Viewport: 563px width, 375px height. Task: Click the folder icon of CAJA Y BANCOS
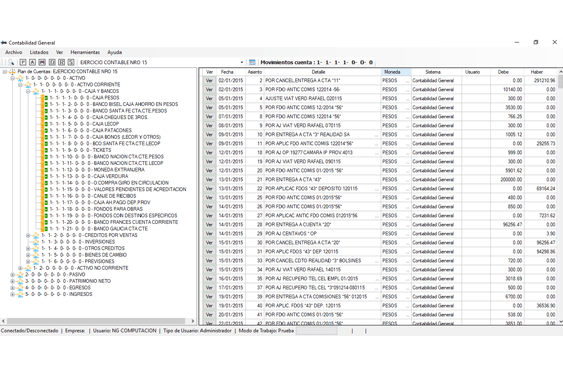[36, 91]
